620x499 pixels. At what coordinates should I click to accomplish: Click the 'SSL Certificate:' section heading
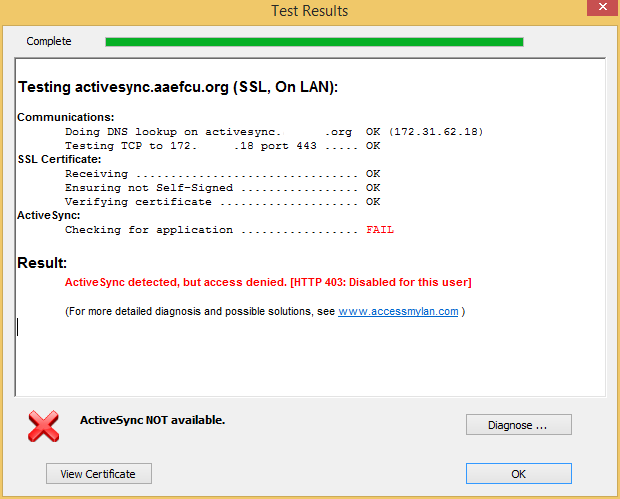coord(60,159)
